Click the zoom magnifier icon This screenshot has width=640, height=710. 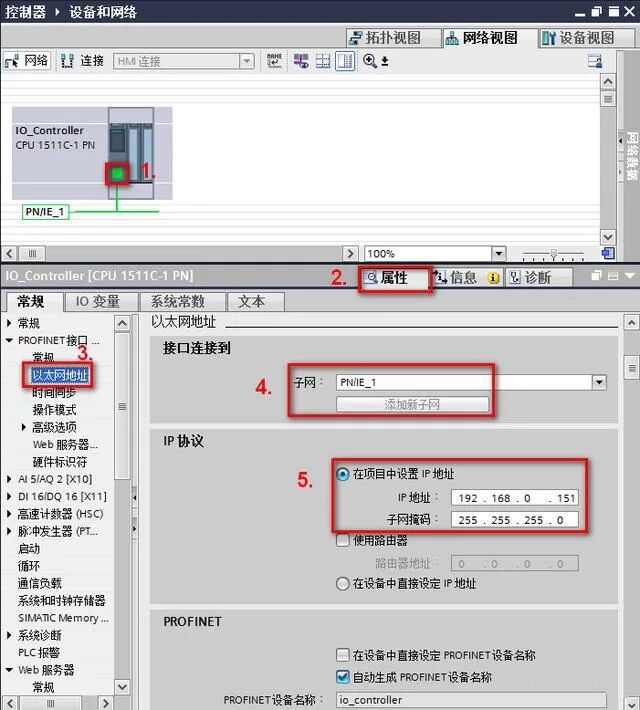[370, 61]
